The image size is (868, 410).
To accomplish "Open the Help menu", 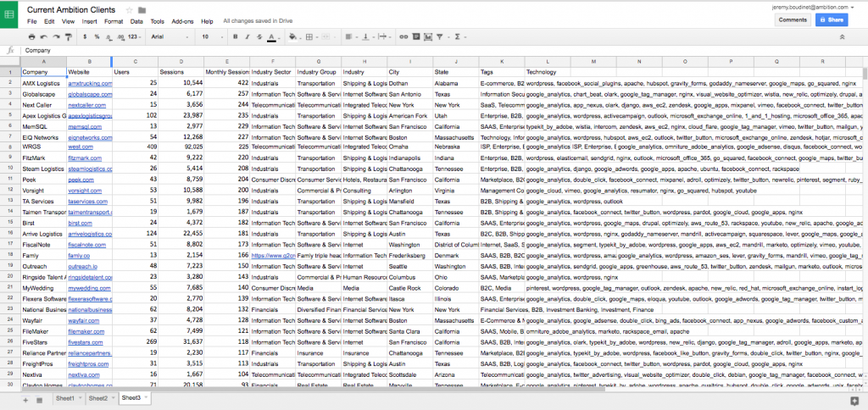I will point(207,21).
